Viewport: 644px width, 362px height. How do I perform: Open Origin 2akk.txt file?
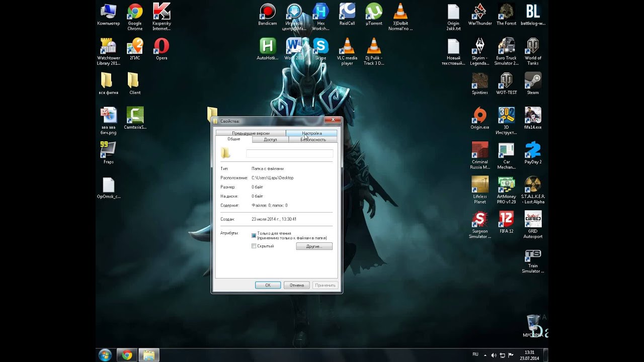tap(453, 17)
